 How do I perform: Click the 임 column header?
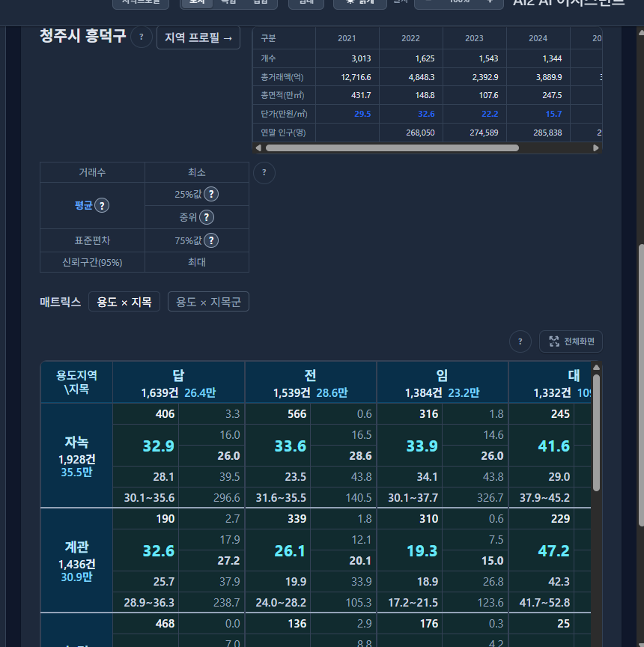point(443,383)
